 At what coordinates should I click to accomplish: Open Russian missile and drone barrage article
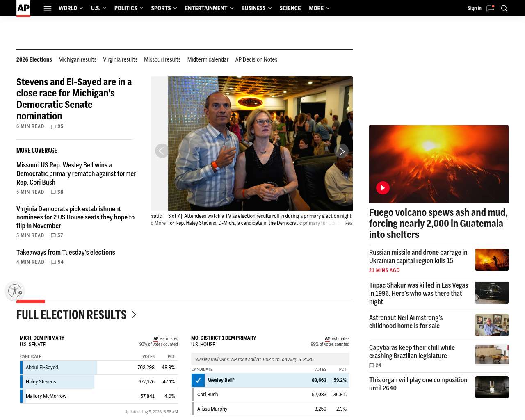coord(418,256)
